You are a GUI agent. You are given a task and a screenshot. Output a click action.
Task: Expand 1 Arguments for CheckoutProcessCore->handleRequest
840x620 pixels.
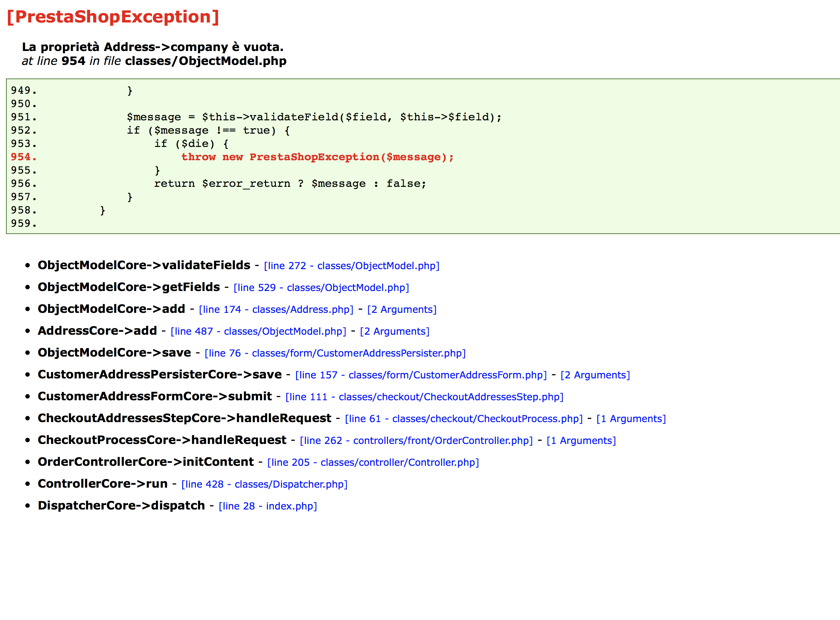[581, 440]
